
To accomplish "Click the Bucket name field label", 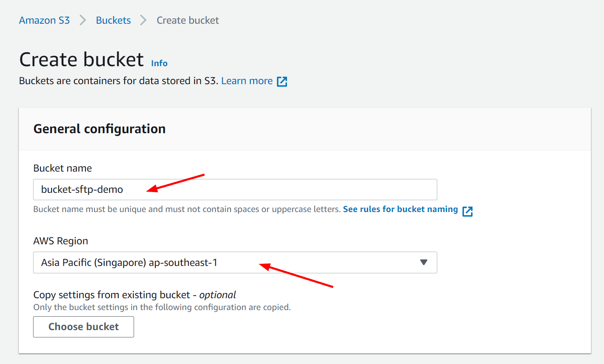I will click(x=63, y=168).
